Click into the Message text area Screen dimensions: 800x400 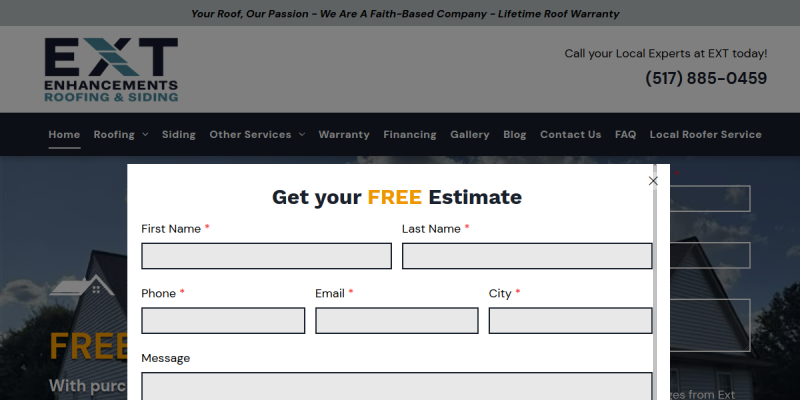click(396, 386)
